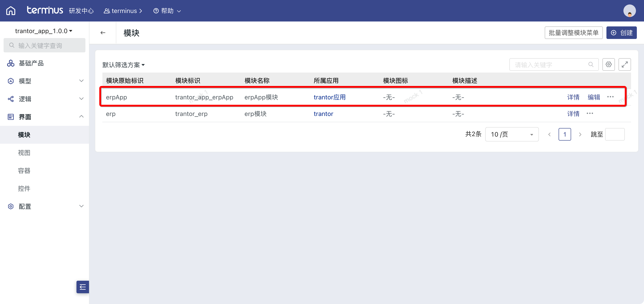Image resolution: width=644 pixels, height=304 pixels.
Task: Collapse the sidebar with the bottom toggle icon
Action: (83, 287)
